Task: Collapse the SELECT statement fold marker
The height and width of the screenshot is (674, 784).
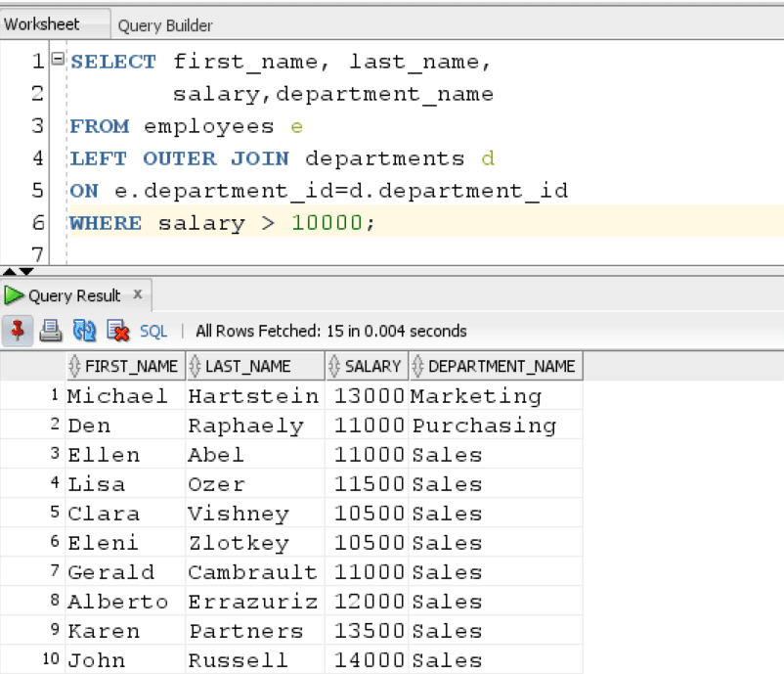Action: click(56, 60)
